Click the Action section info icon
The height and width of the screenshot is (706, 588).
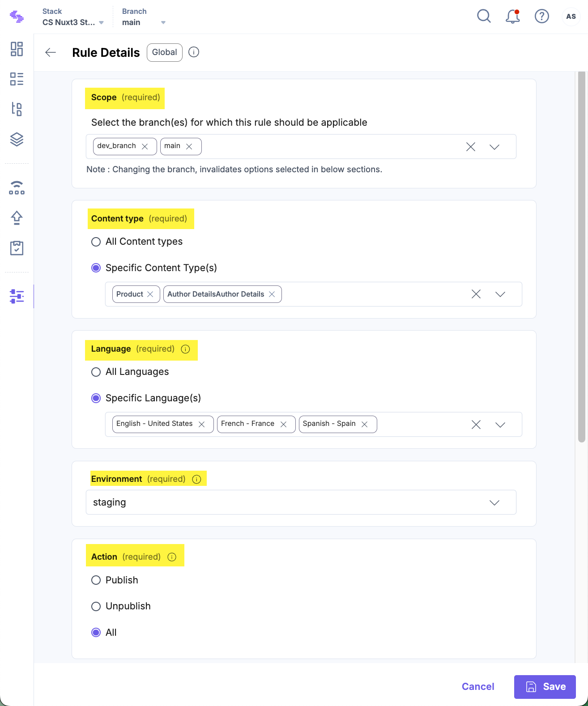[172, 557]
